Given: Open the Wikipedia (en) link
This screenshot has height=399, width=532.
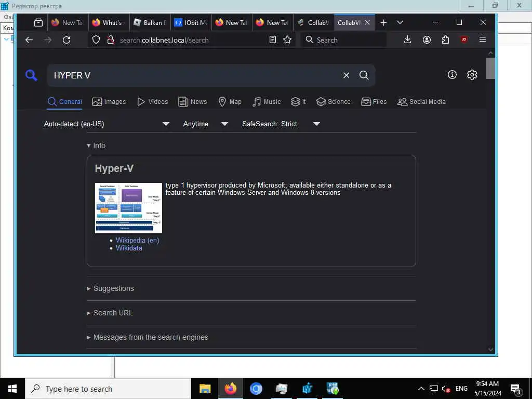Looking at the screenshot, I should (x=137, y=240).
